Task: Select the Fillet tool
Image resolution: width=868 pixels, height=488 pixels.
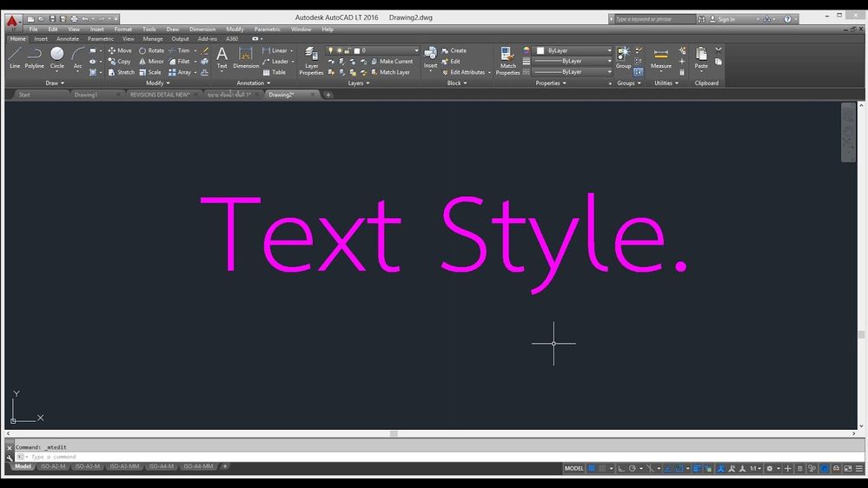Action: point(179,62)
